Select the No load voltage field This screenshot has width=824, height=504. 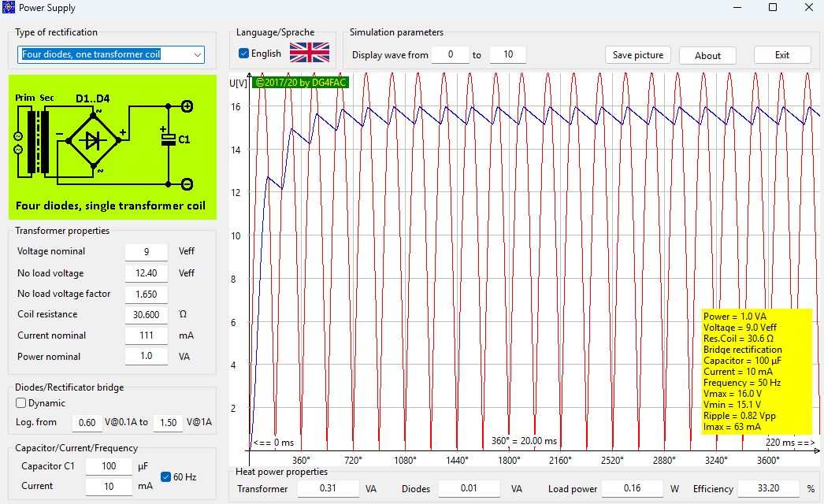point(146,273)
